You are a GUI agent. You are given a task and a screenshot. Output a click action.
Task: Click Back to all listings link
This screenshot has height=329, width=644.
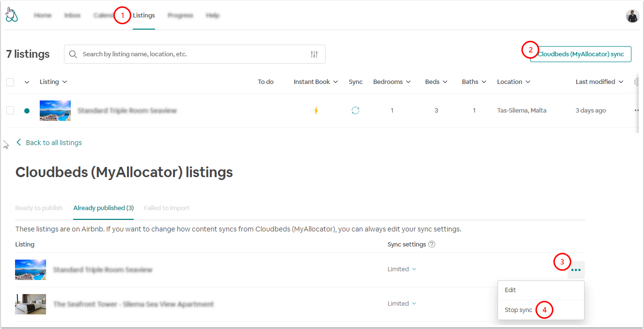click(x=54, y=143)
